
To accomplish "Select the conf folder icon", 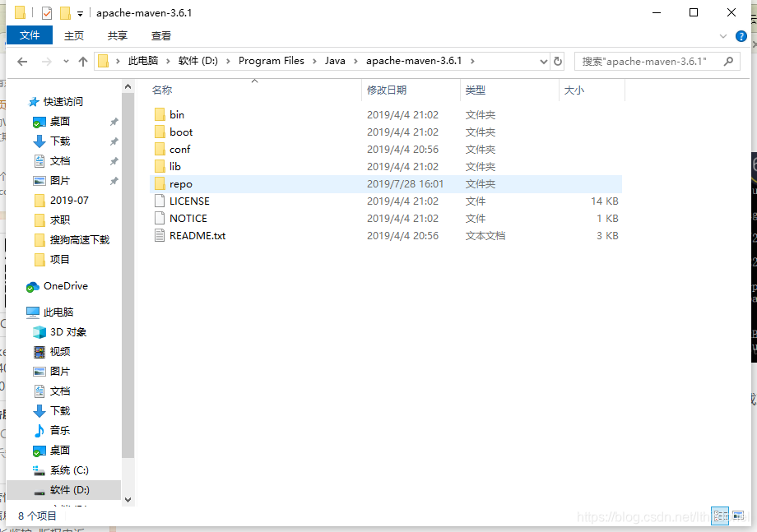I will pyautogui.click(x=160, y=150).
